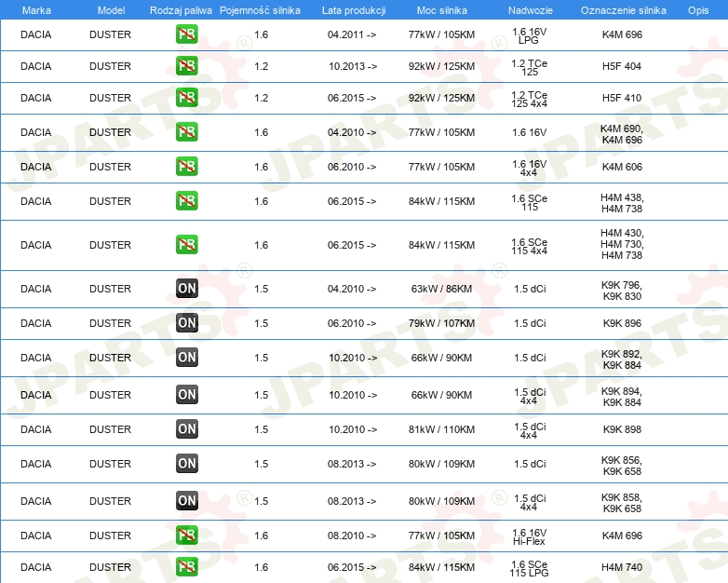
Task: Click the 1.2 TCe 125 4x4 body cell
Action: [529, 99]
